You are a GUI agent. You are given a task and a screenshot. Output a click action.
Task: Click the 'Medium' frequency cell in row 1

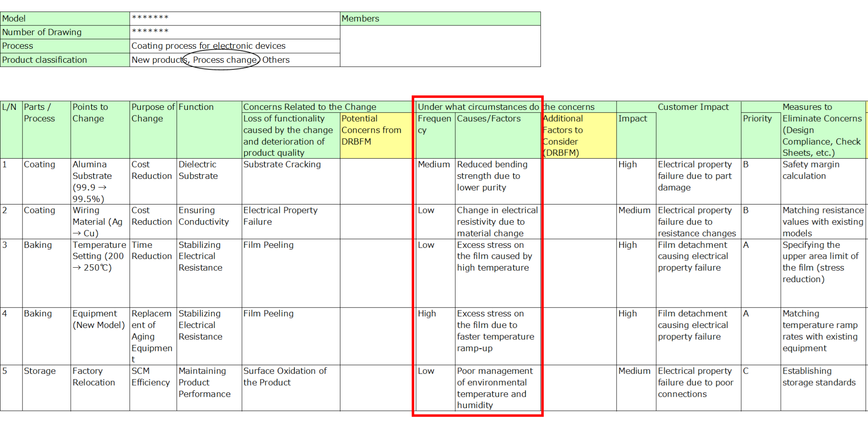coord(435,181)
